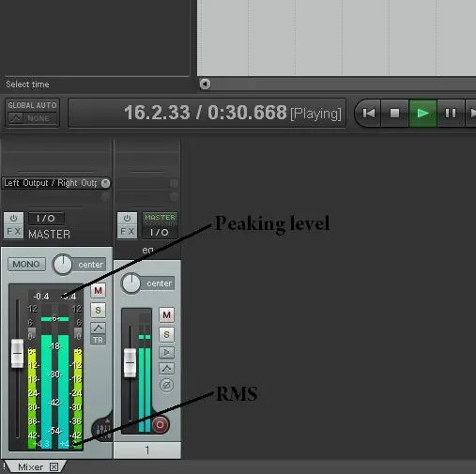Click the master volume fader handle
This screenshot has width=476, height=474.
(17, 354)
